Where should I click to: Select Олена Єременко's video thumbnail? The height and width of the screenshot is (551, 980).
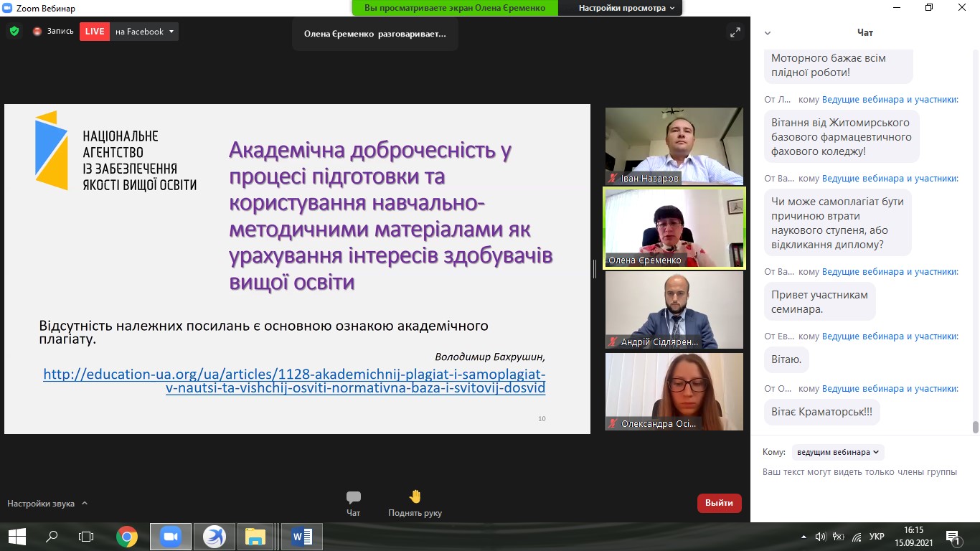tap(674, 228)
